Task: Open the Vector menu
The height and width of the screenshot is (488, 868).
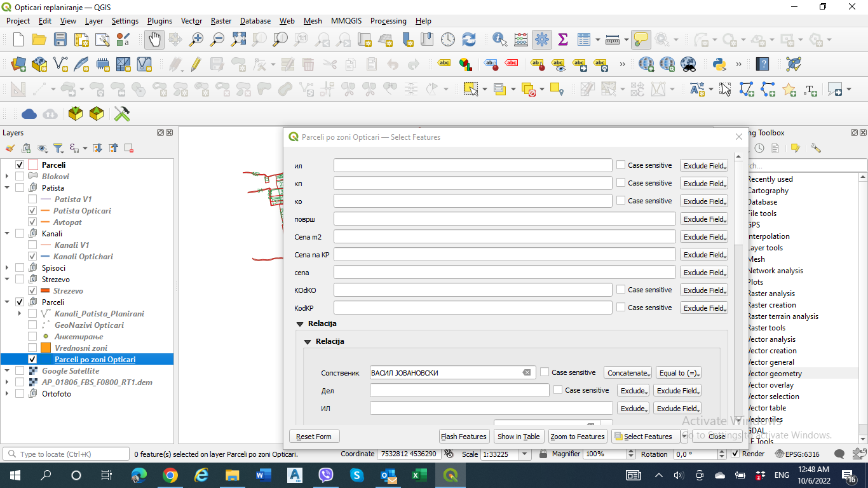Action: tap(191, 21)
